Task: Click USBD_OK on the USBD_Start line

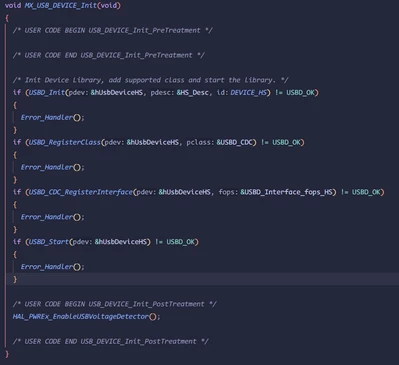Action: click(x=181, y=242)
